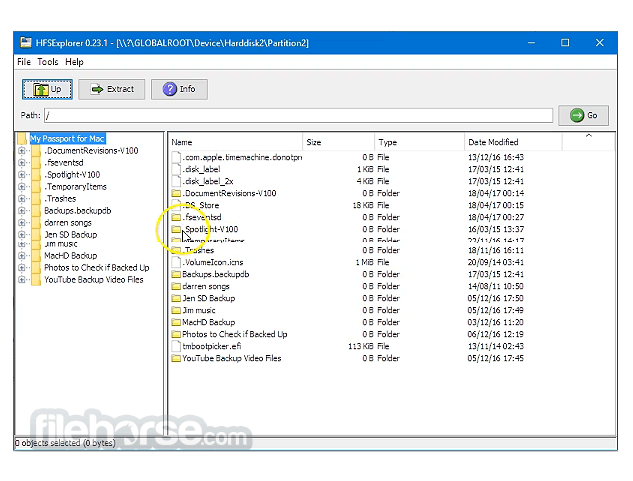Screen dimensions: 633x481
Task: Maximize the HFSExplorer window
Action: pyautogui.click(x=565, y=43)
